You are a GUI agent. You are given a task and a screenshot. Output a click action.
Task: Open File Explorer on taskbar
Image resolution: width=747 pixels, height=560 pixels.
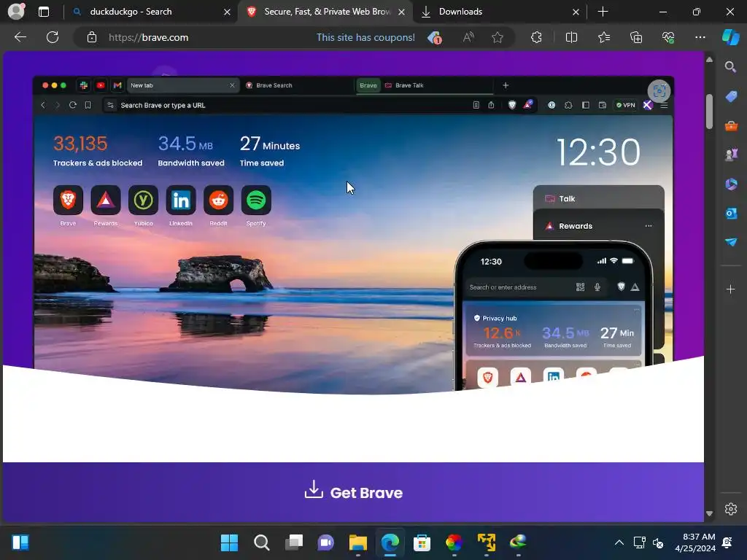(x=357, y=542)
